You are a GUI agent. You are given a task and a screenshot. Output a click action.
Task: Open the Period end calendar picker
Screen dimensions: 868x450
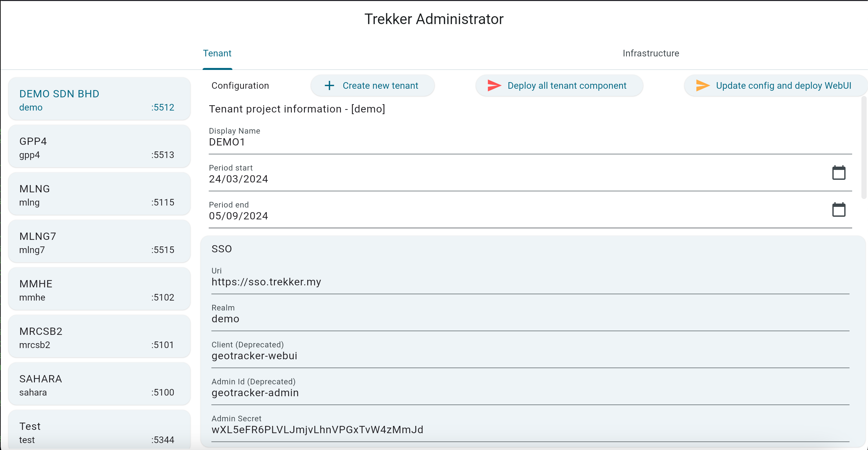click(x=838, y=210)
